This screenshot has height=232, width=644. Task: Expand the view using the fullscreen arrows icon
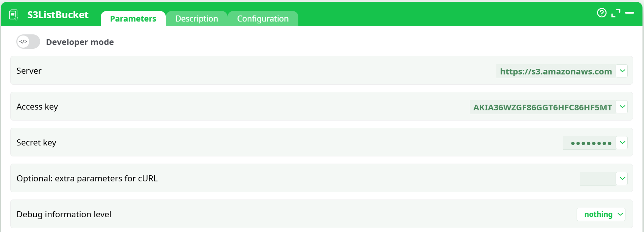pyautogui.click(x=616, y=12)
